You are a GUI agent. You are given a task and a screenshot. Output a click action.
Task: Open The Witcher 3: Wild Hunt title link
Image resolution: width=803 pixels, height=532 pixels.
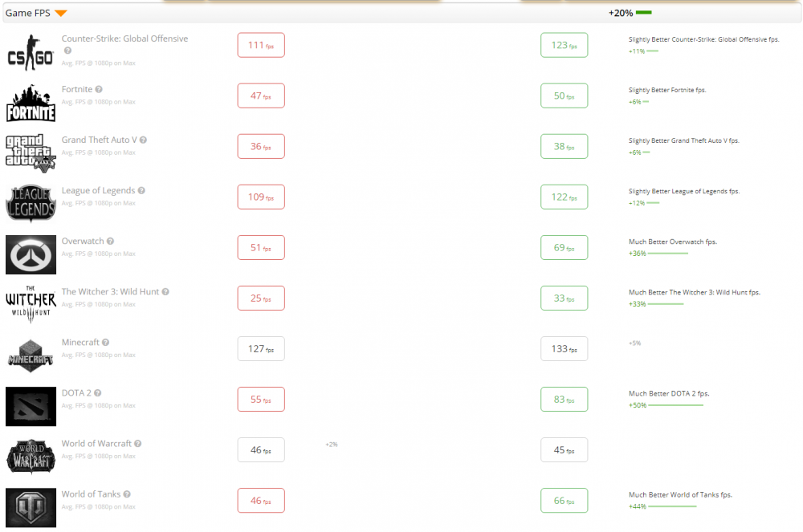pyautogui.click(x=110, y=292)
